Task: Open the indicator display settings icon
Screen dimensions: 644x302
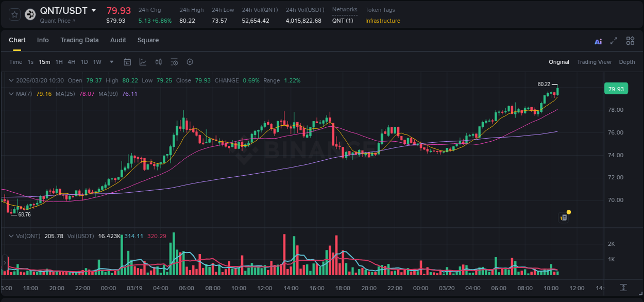Action: click(x=174, y=62)
